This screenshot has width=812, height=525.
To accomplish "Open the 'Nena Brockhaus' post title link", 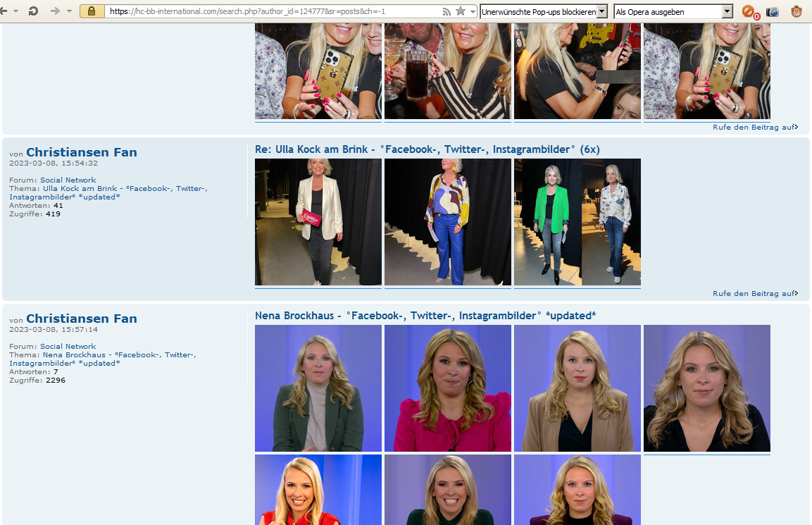I will [x=425, y=316].
